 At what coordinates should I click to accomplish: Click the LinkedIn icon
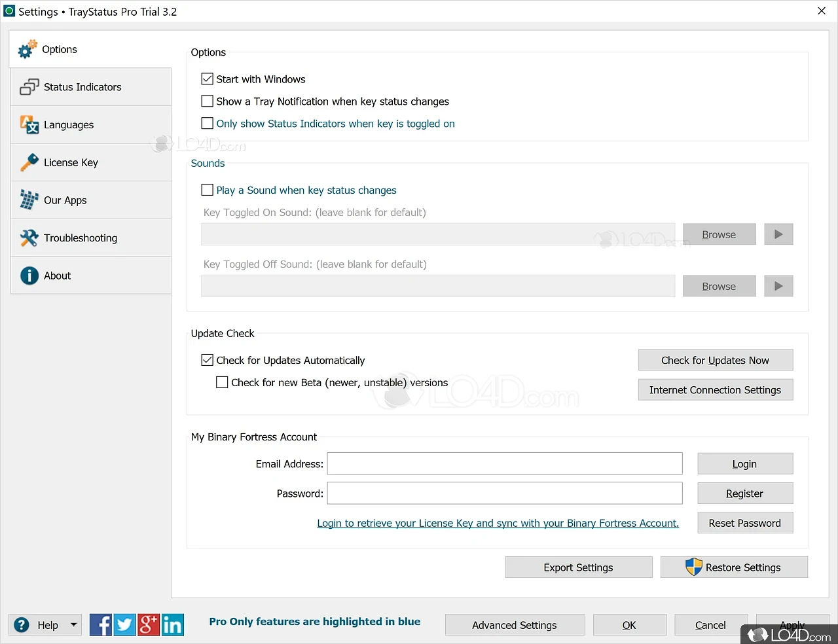click(x=173, y=625)
